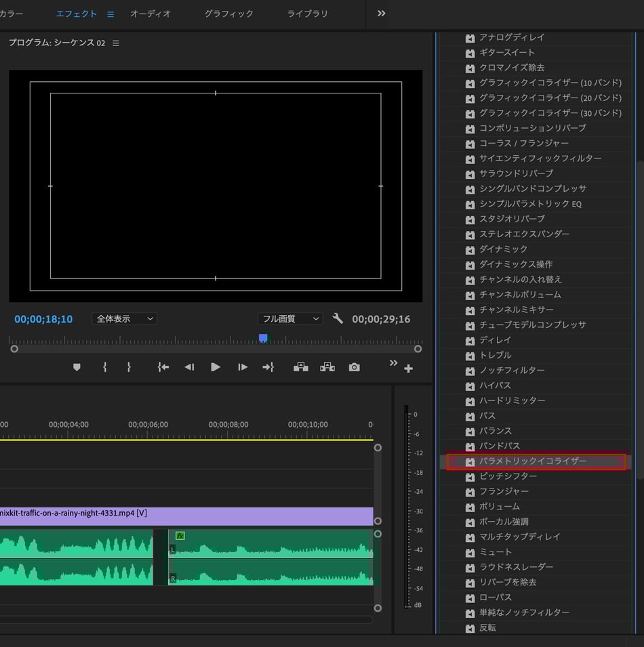The height and width of the screenshot is (647, 644).
Task: Expand the workspace overflow chevrons
Action: (x=382, y=14)
